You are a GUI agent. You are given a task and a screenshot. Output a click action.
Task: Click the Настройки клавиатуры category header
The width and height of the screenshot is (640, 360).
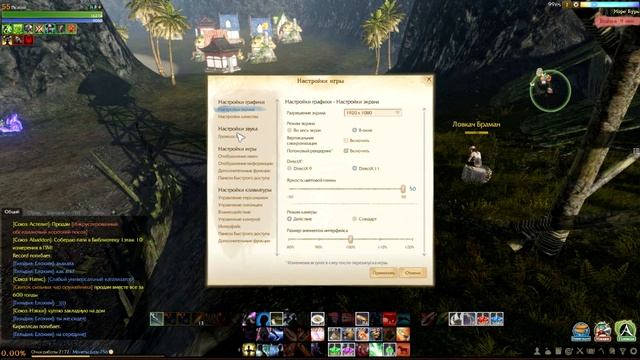point(244,190)
